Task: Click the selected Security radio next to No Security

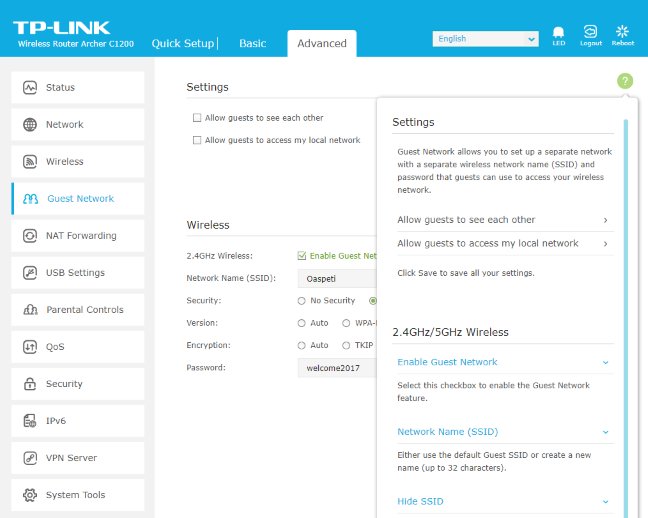Action: 373,301
